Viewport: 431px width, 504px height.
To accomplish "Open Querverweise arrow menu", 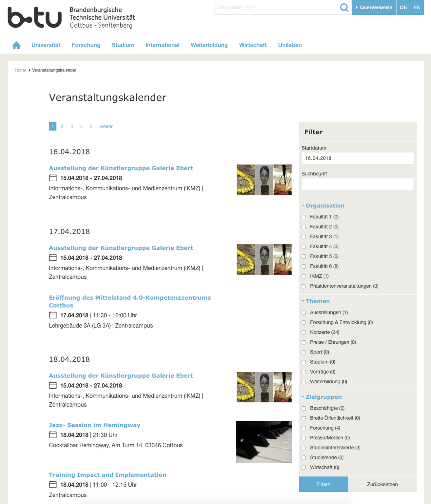I will coord(374,8).
